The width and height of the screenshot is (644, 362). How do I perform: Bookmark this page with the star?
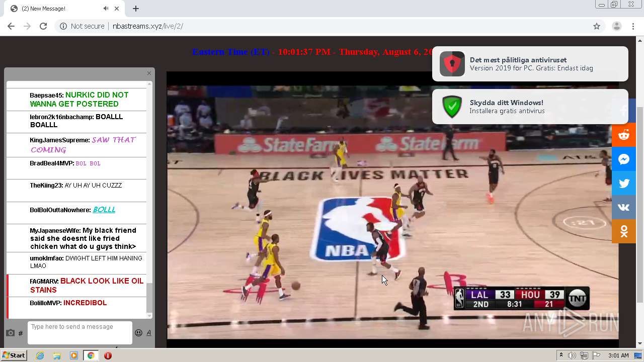[x=597, y=26]
